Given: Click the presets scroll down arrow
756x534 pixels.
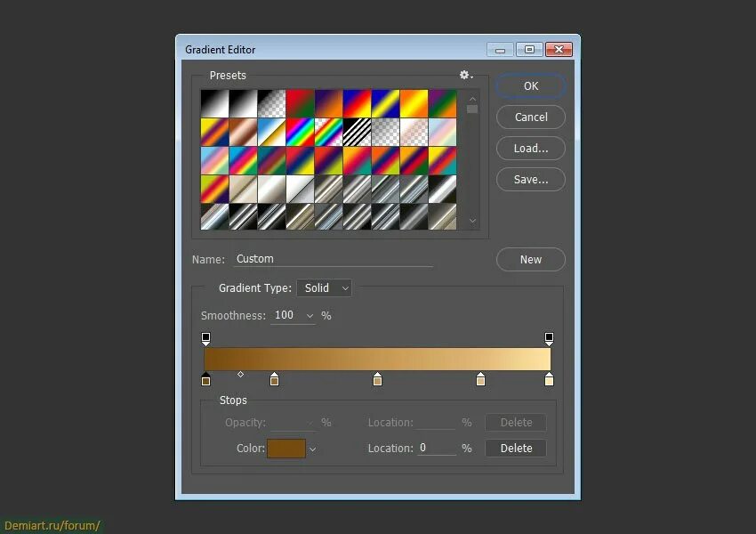Looking at the screenshot, I should pos(472,221).
